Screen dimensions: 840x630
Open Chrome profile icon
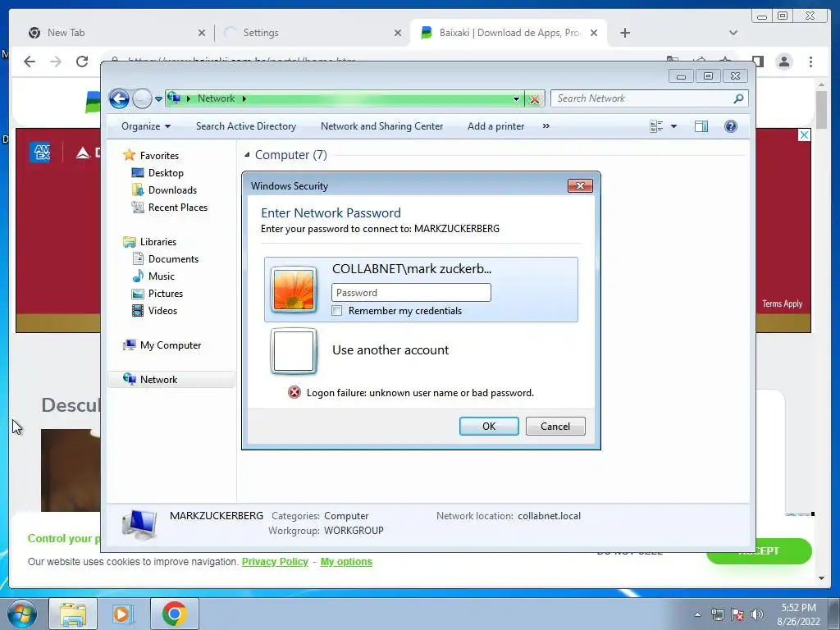pyautogui.click(x=784, y=62)
